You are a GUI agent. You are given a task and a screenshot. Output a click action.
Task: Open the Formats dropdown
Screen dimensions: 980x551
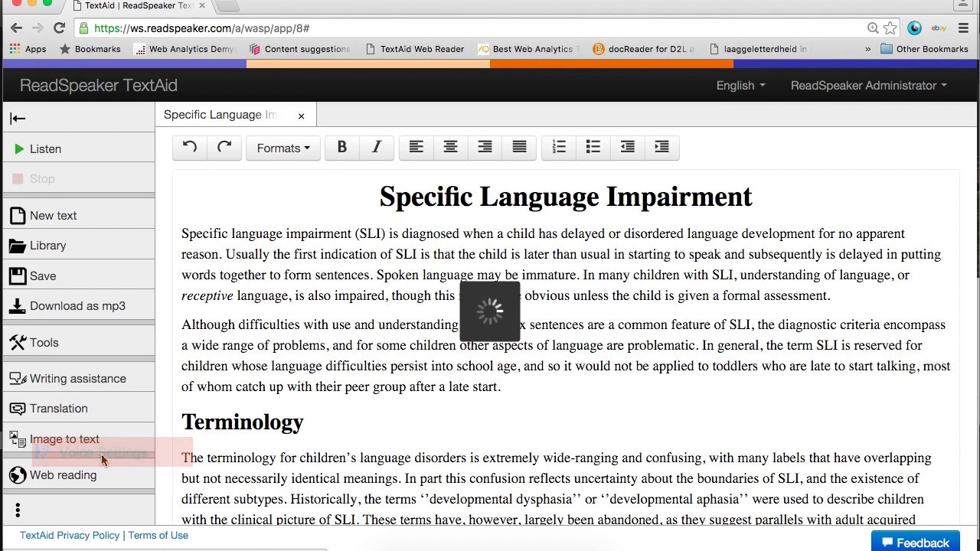283,148
